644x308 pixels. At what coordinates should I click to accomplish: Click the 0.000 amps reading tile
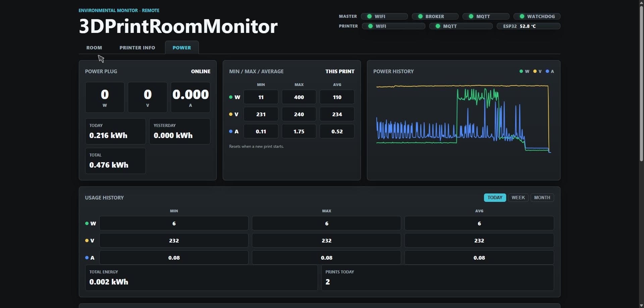[x=191, y=97]
